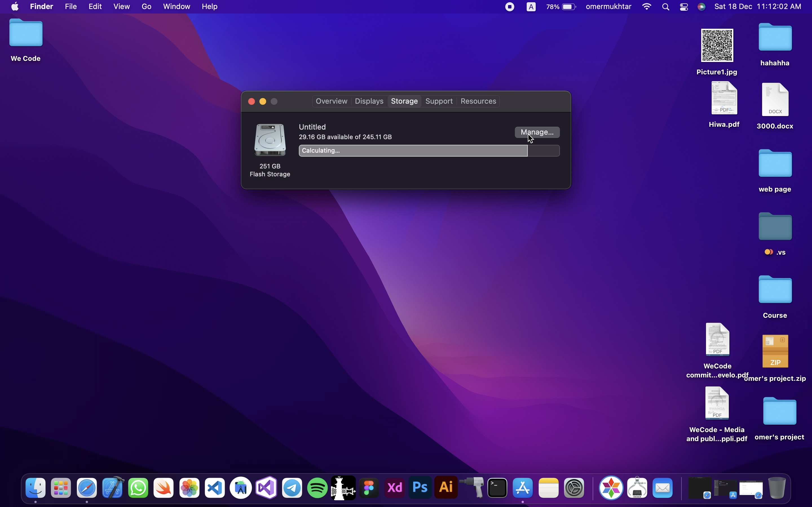This screenshot has width=812, height=507.
Task: Launch Spotify from the dock
Action: 317,488
